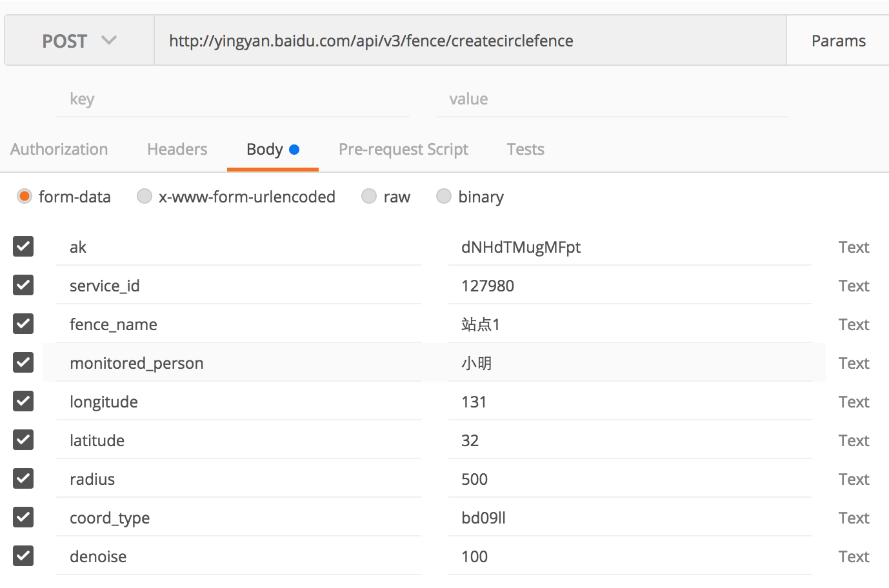Click the fence_name key field

click(x=239, y=324)
